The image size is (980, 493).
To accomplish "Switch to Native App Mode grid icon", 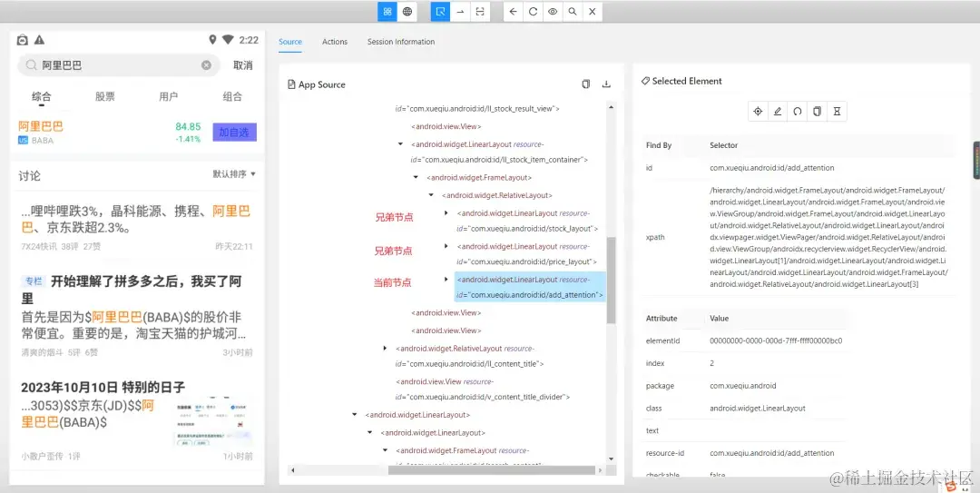I will [x=387, y=11].
